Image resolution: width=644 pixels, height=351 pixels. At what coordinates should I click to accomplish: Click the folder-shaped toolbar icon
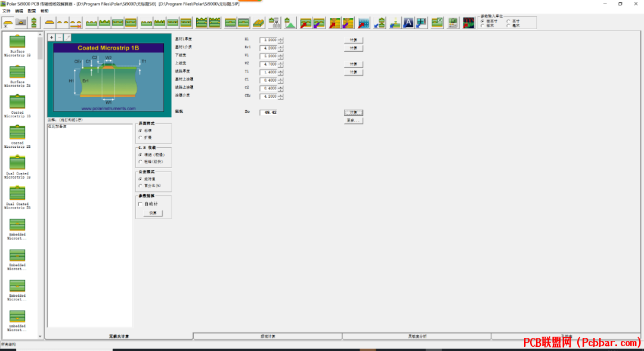[x=21, y=23]
